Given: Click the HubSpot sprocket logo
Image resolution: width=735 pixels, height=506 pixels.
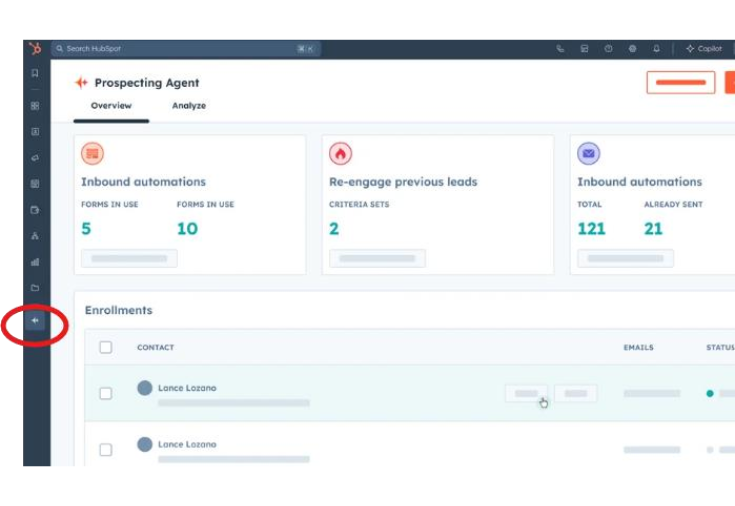Looking at the screenshot, I should (35, 49).
